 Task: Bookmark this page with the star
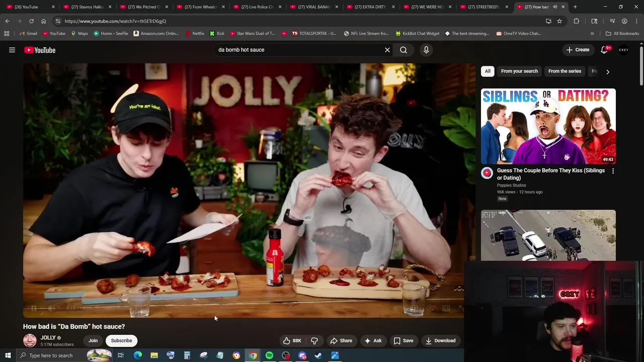point(559,21)
